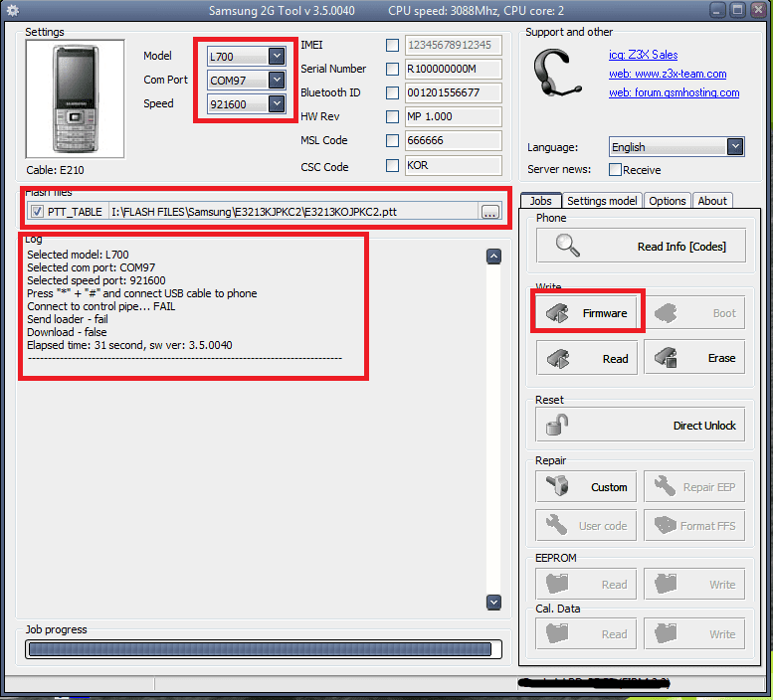Click the MSL Code field 666666
The height and width of the screenshot is (700, 773).
[453, 141]
